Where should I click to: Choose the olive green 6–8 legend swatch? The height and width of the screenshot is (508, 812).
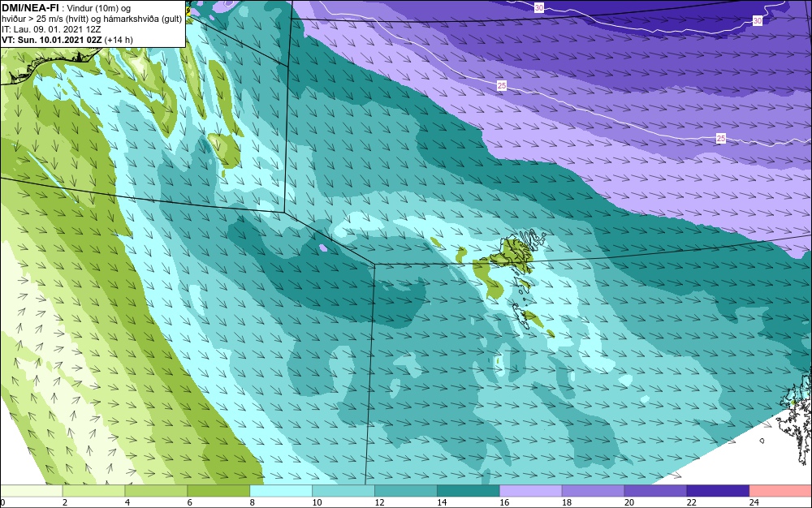coord(218,491)
